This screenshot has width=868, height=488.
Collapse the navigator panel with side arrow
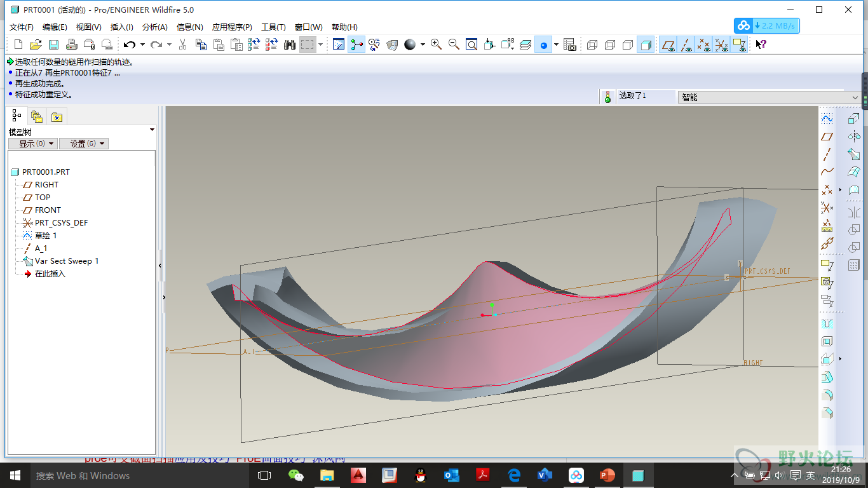click(x=160, y=266)
